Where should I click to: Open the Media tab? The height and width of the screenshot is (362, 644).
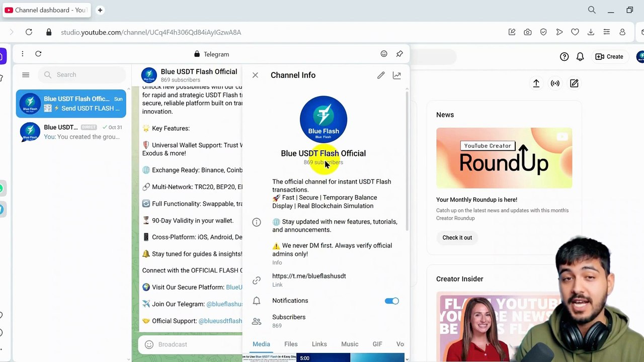tap(261, 344)
